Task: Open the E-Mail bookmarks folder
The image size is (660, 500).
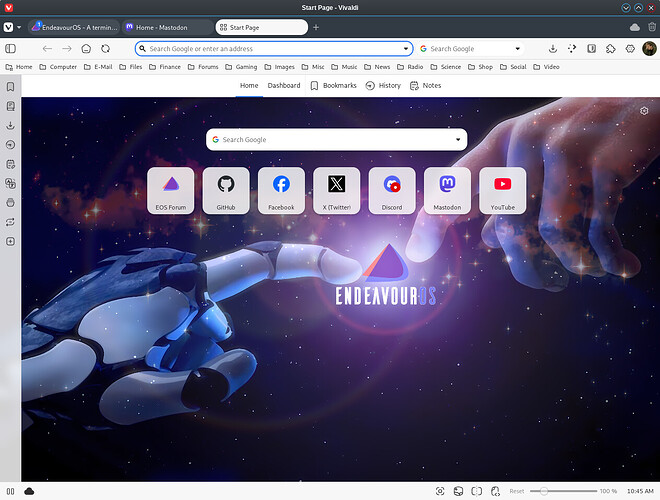Action: point(98,67)
